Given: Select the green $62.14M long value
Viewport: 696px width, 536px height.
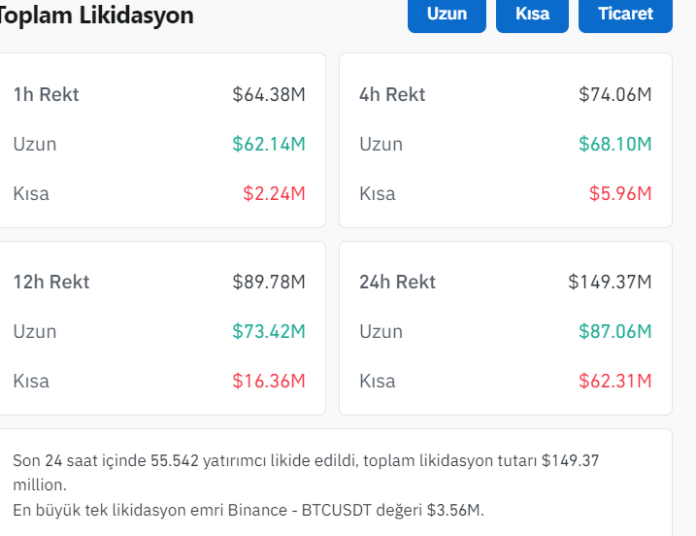Looking at the screenshot, I should click(269, 144).
